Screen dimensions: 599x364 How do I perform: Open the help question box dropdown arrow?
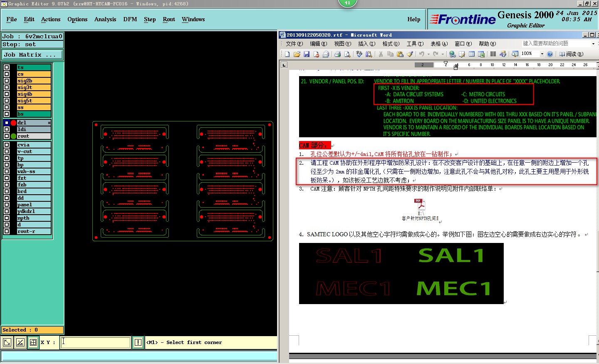coord(593,44)
